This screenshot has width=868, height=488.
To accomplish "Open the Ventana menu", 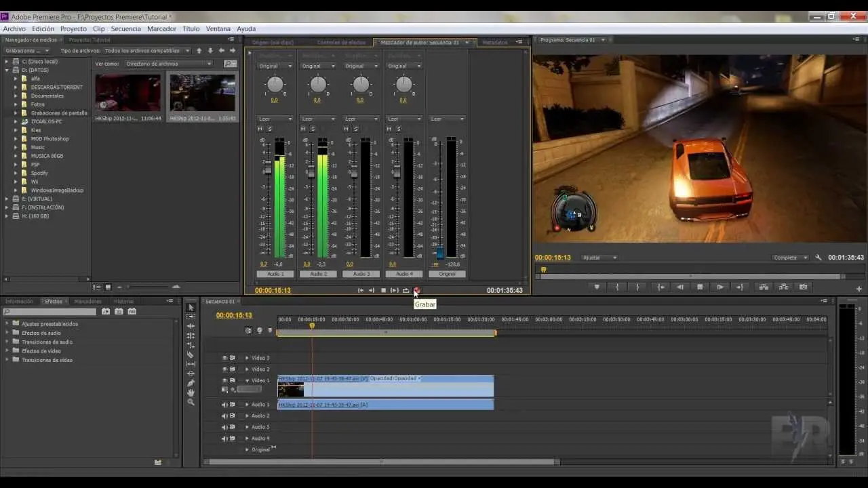I will [x=218, y=28].
